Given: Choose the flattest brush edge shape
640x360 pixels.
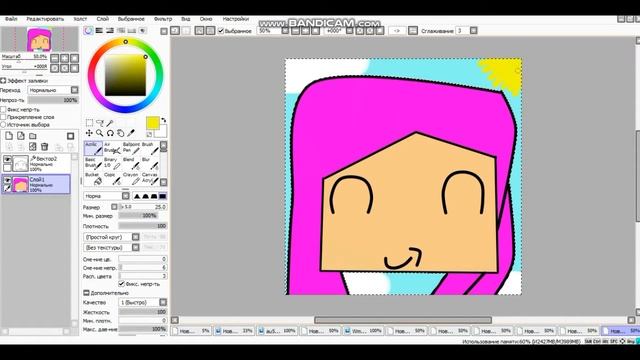Looking at the screenshot, I should (162, 196).
